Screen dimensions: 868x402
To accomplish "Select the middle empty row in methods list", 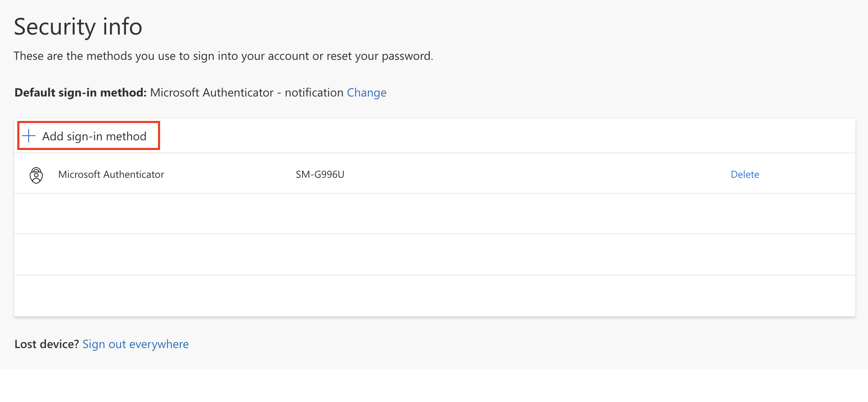I will 434,255.
